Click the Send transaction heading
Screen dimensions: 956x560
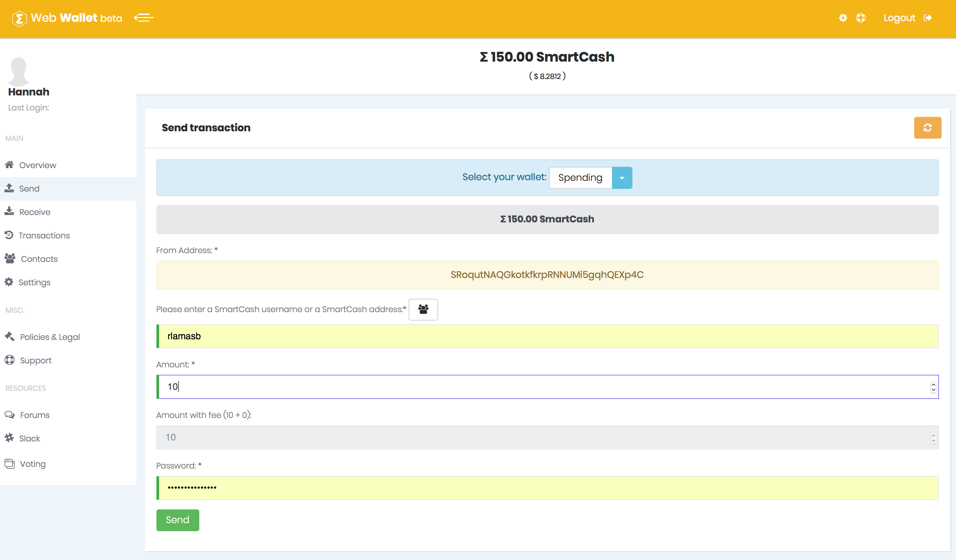pyautogui.click(x=206, y=128)
